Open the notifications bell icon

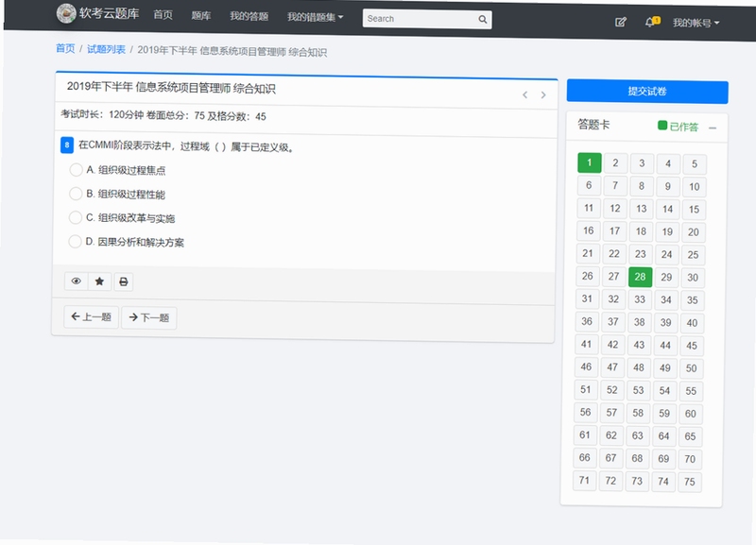652,22
